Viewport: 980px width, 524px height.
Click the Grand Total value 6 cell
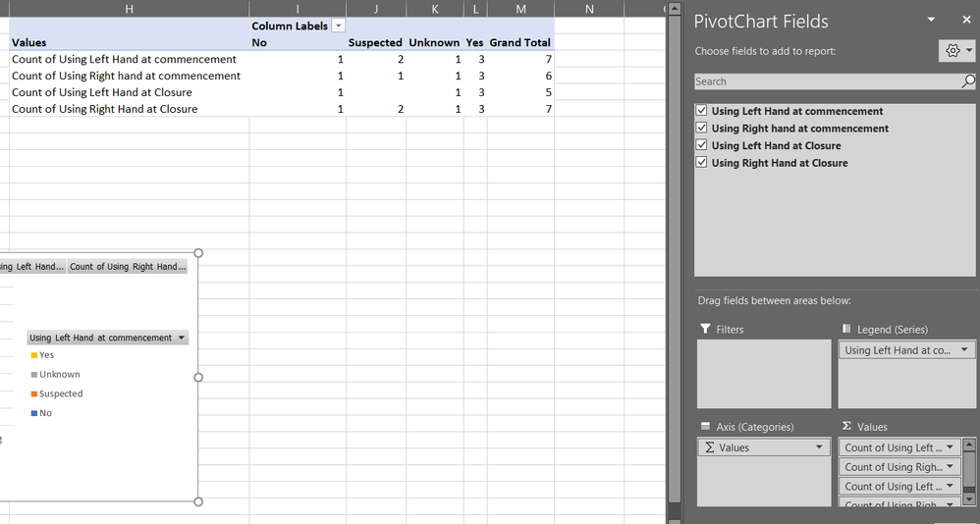point(520,76)
